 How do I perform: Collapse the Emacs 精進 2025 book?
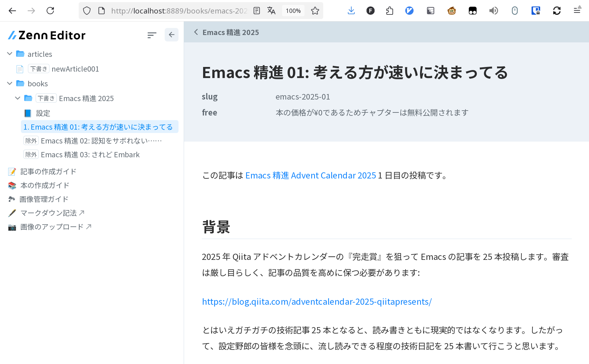click(18, 98)
